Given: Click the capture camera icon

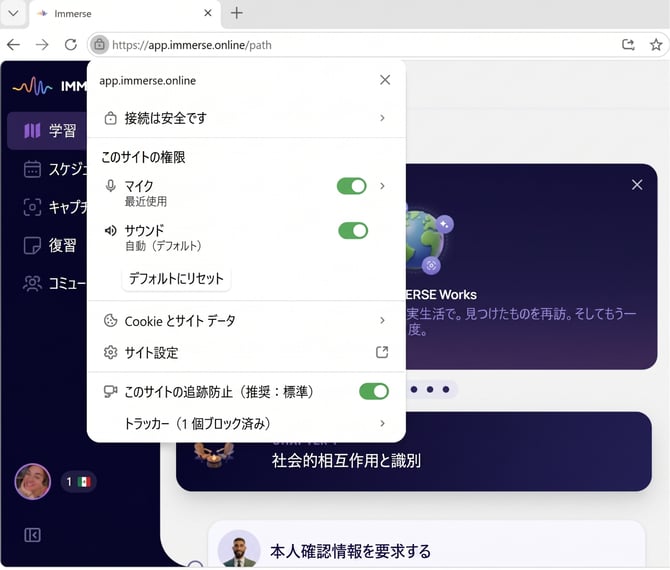Looking at the screenshot, I should pyautogui.click(x=32, y=207).
